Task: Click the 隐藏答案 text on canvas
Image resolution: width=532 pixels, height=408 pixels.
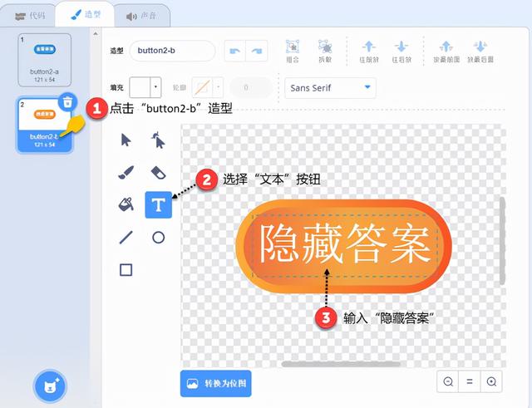Action: point(345,244)
